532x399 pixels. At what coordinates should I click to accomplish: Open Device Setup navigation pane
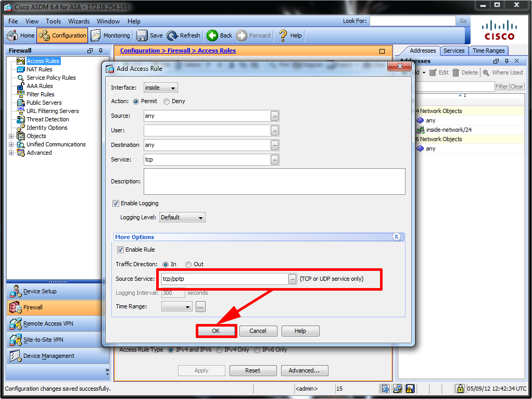pyautogui.click(x=54, y=291)
